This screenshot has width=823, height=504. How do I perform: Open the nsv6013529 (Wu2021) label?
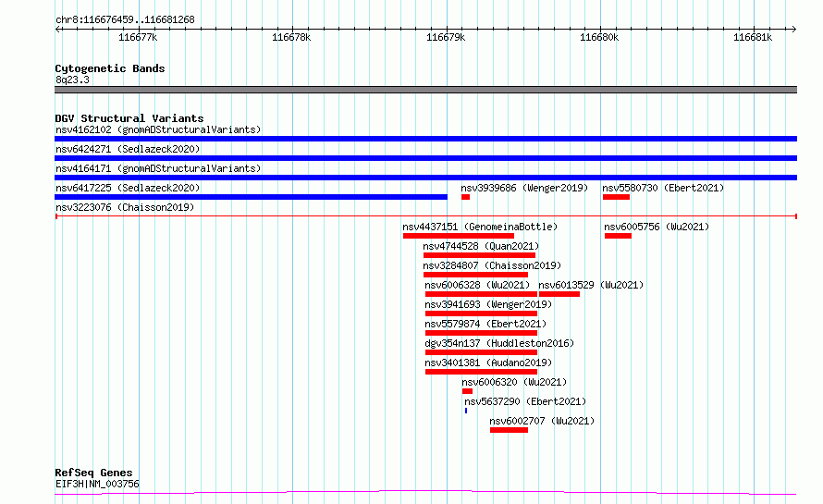click(591, 285)
